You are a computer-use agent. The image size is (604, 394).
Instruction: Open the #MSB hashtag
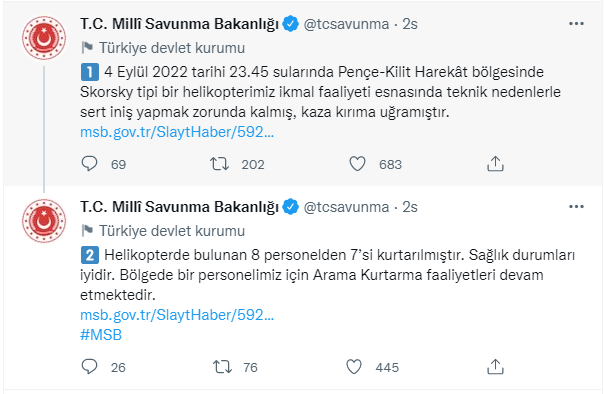point(101,335)
